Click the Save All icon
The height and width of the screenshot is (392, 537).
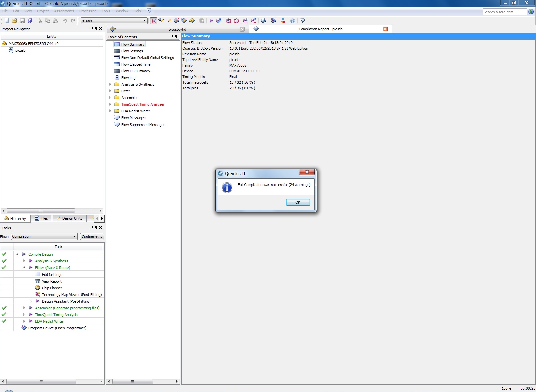click(30, 21)
